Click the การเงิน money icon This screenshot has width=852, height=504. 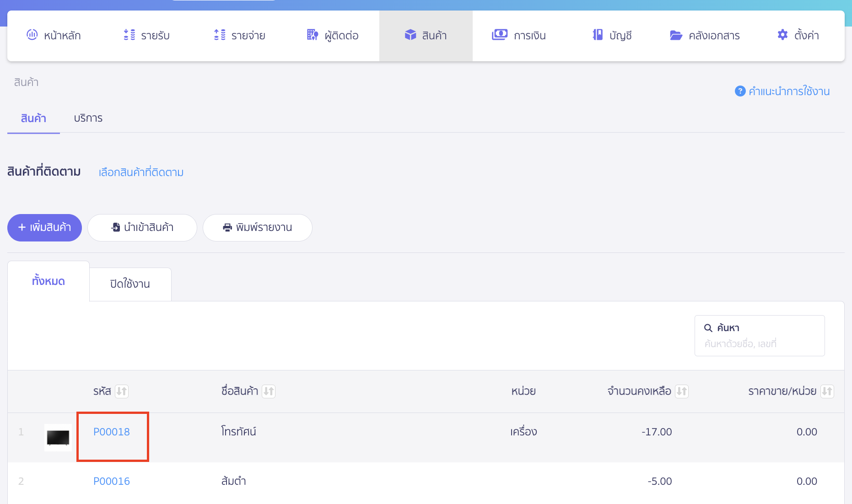click(x=499, y=35)
